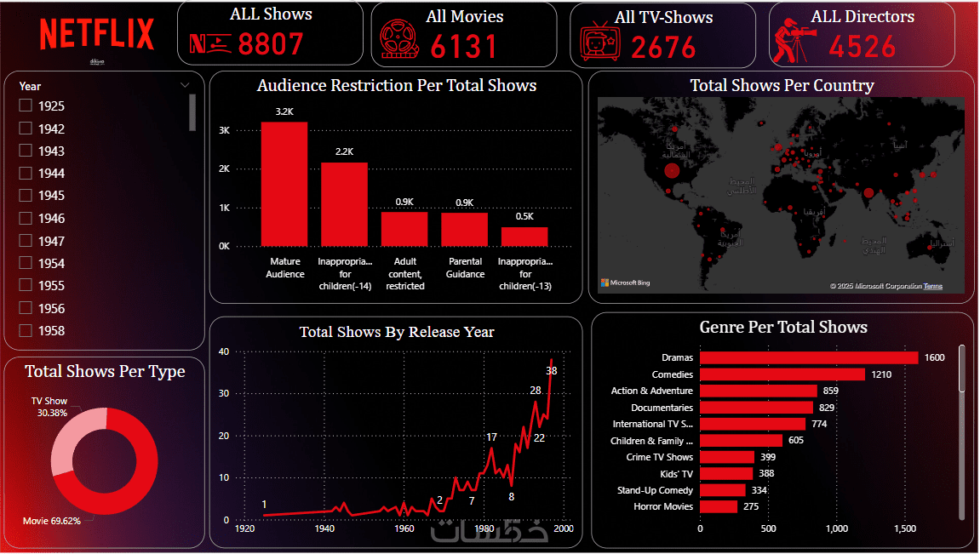Screen dimensions: 980x554
Task: Select the Children & Family genre bar
Action: pos(742,440)
